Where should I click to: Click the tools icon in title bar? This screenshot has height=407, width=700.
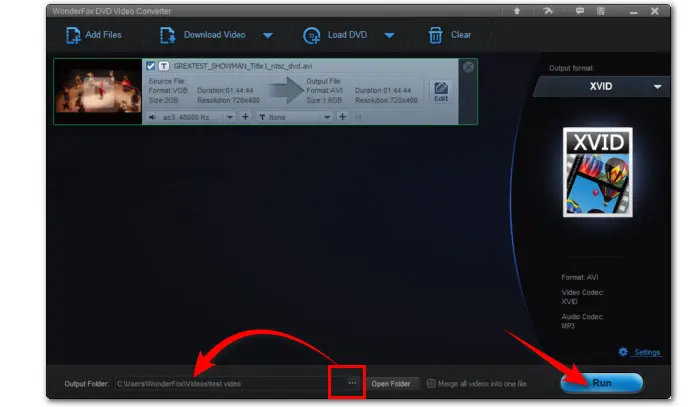point(548,11)
